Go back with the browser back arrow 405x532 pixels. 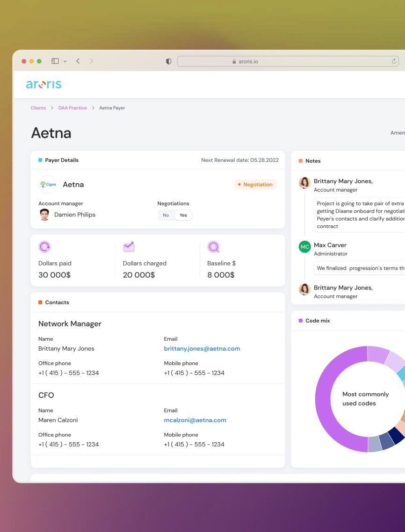tap(78, 61)
